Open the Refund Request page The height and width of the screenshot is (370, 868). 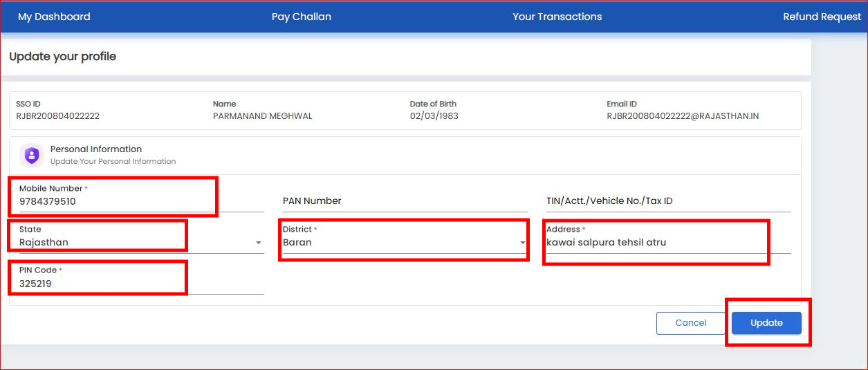pyautogui.click(x=822, y=17)
